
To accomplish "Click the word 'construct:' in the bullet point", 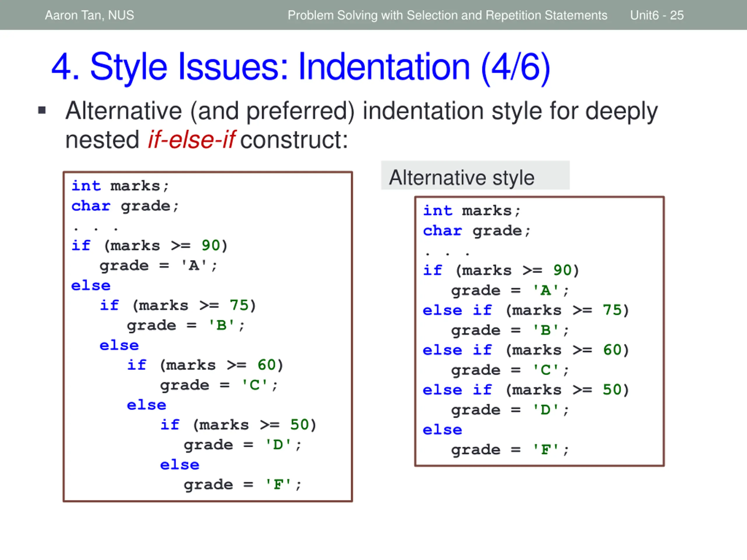I will 294,140.
